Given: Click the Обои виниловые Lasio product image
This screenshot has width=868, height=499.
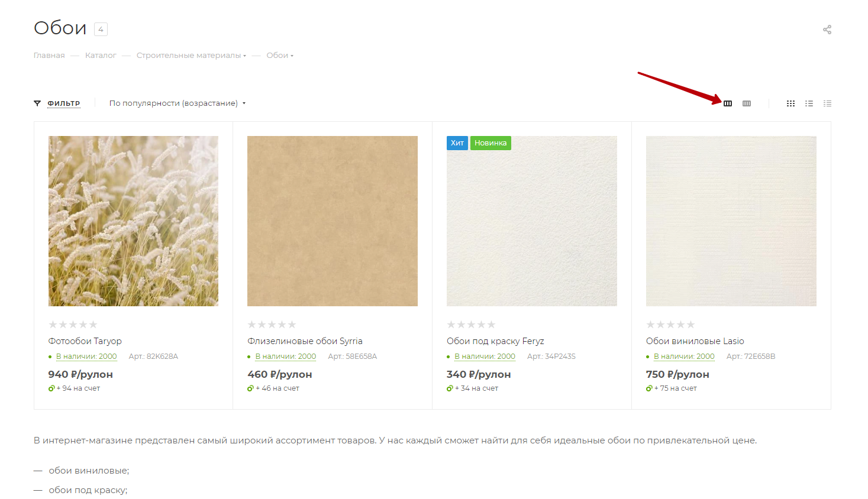Looking at the screenshot, I should (x=731, y=221).
